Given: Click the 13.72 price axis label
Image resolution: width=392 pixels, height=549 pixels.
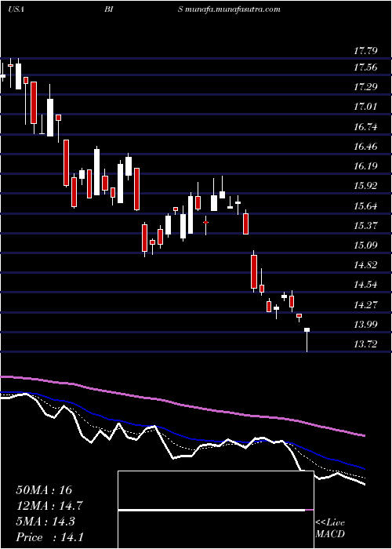Looking at the screenshot, I should 365,345.
